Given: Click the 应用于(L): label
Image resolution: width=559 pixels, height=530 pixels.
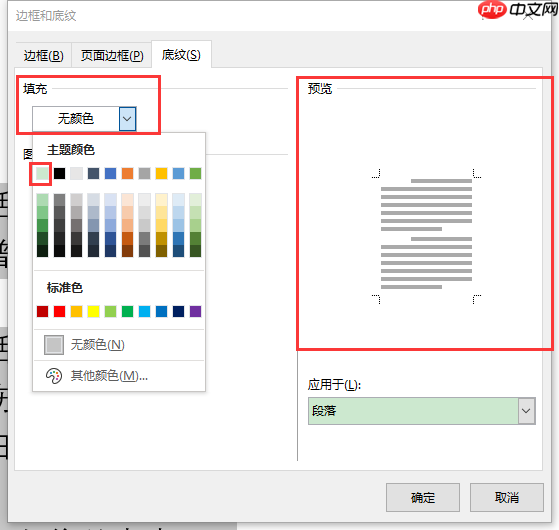Looking at the screenshot, I should 334,385.
